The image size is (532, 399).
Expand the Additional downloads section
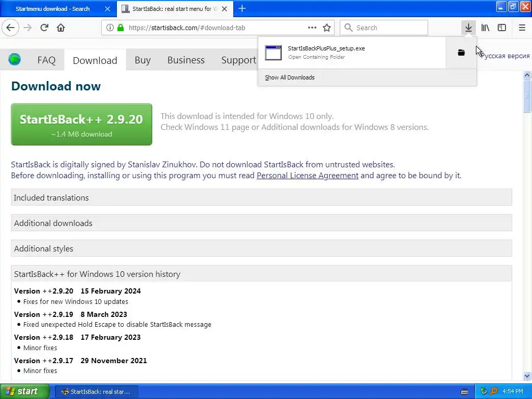click(261, 223)
